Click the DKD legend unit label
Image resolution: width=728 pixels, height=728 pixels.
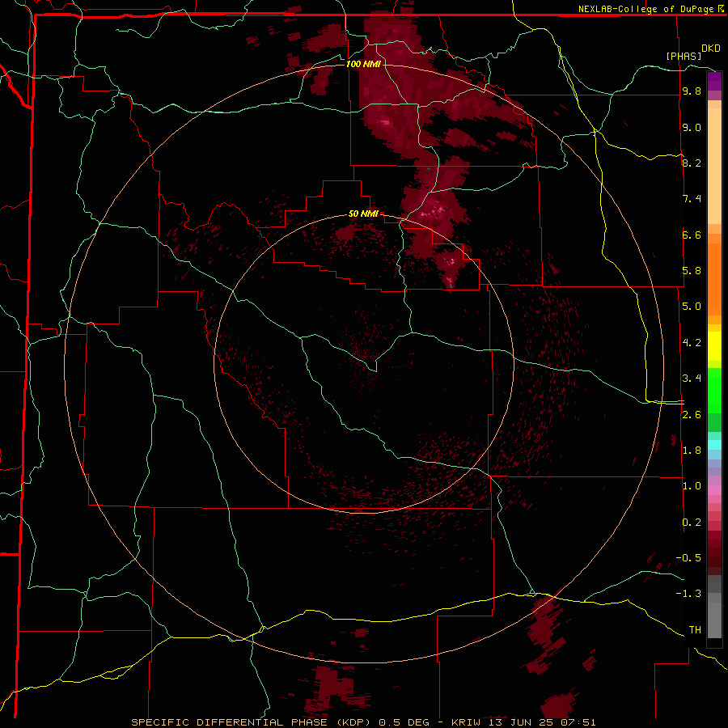pyautogui.click(x=710, y=49)
